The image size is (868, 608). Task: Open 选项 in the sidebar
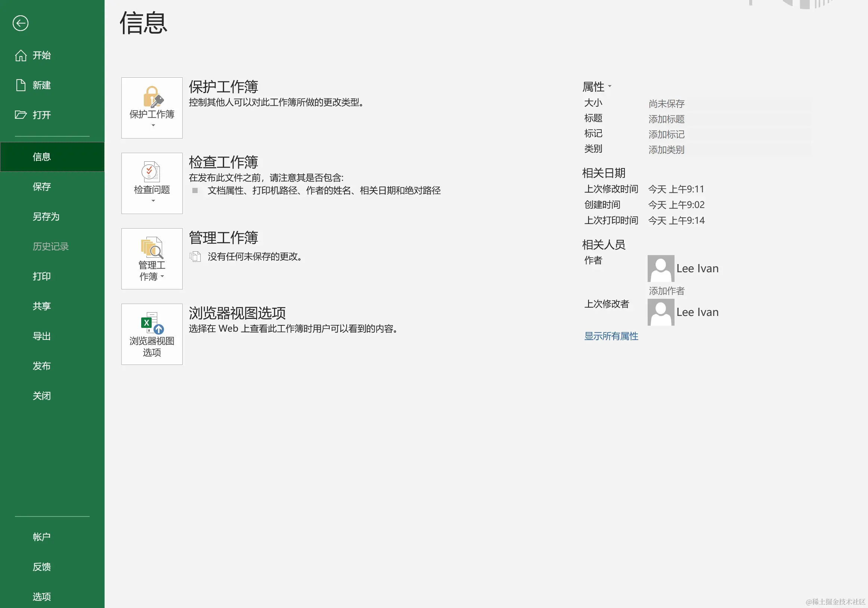(x=41, y=597)
